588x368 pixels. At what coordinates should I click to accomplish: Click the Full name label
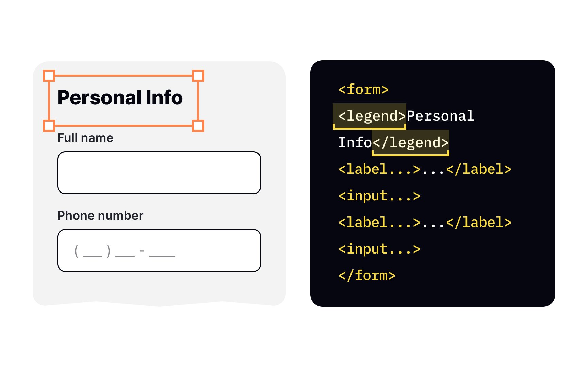click(85, 138)
